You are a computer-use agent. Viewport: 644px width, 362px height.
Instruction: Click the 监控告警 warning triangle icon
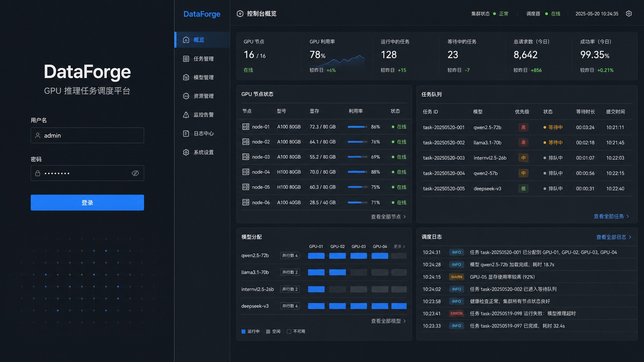(186, 115)
